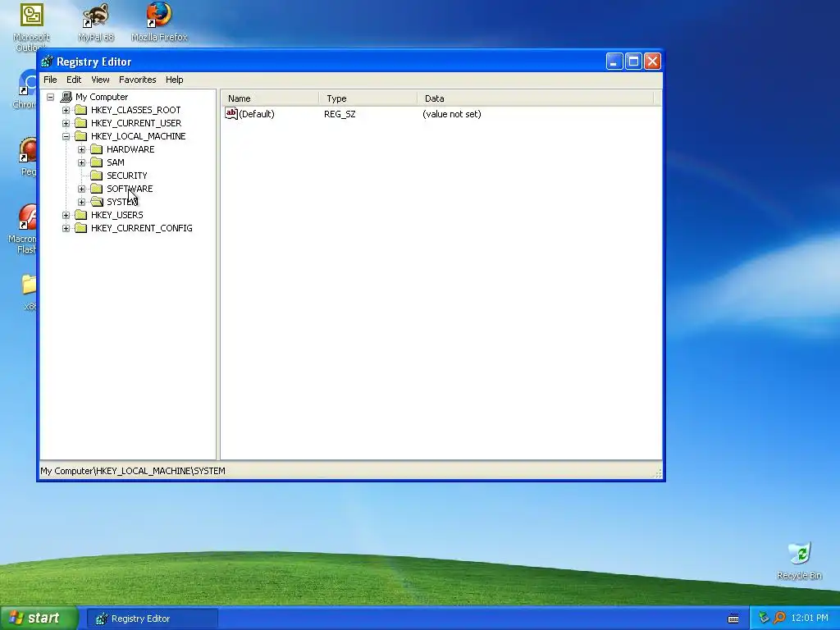Select the My Computer label

click(x=102, y=97)
